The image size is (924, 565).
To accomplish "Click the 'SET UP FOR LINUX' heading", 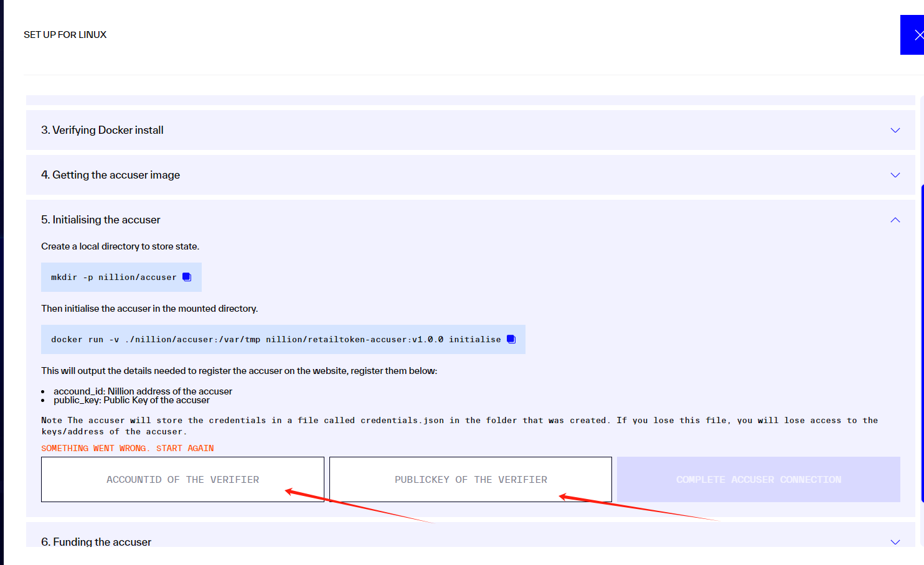I will (65, 35).
